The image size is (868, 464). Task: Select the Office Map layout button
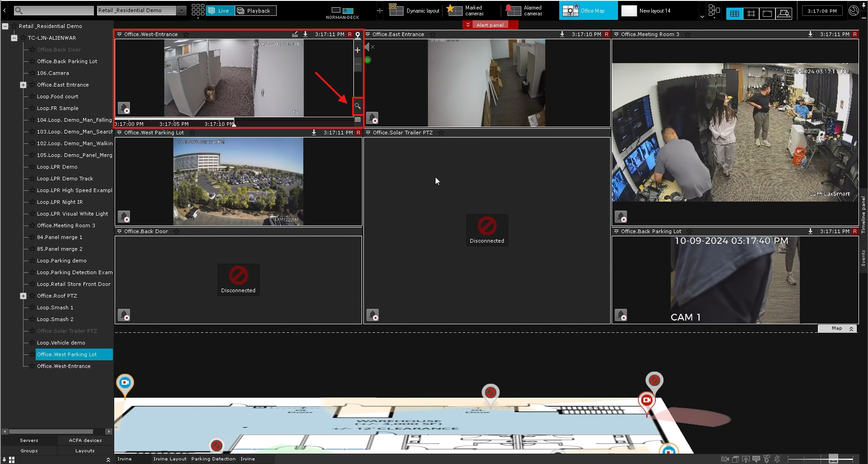(x=588, y=10)
